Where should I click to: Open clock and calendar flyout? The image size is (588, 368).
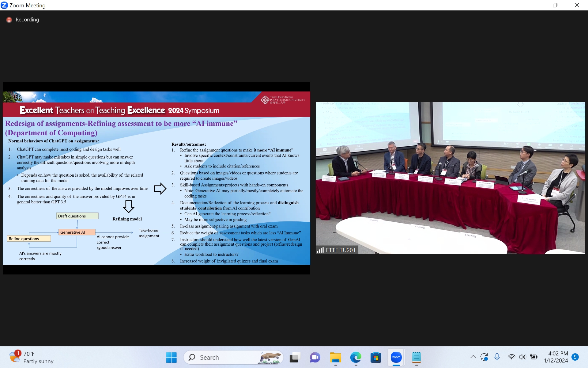(556, 357)
